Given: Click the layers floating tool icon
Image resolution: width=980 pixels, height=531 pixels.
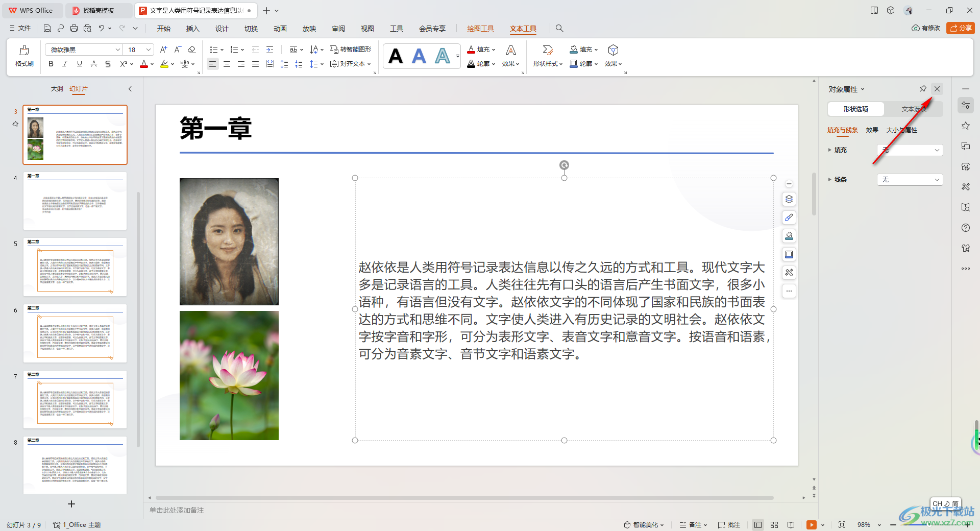Looking at the screenshot, I should (789, 199).
